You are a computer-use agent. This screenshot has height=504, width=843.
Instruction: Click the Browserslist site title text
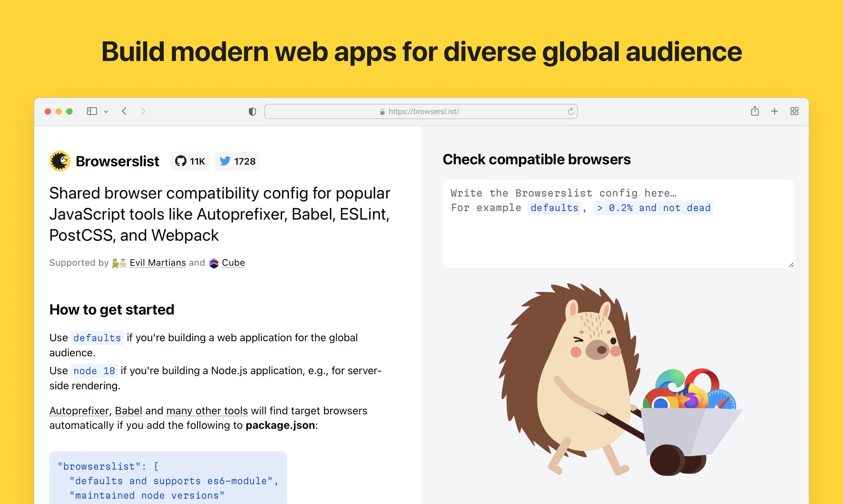tap(117, 161)
